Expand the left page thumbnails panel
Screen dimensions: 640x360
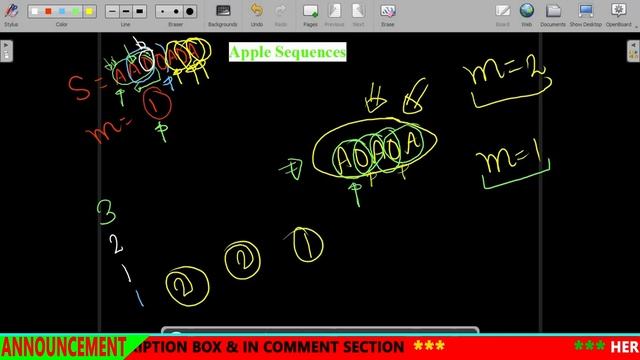6,51
